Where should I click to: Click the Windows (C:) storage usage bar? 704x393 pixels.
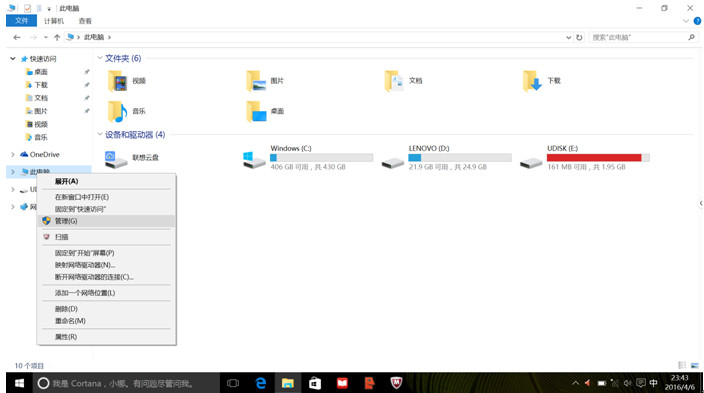[x=321, y=158]
